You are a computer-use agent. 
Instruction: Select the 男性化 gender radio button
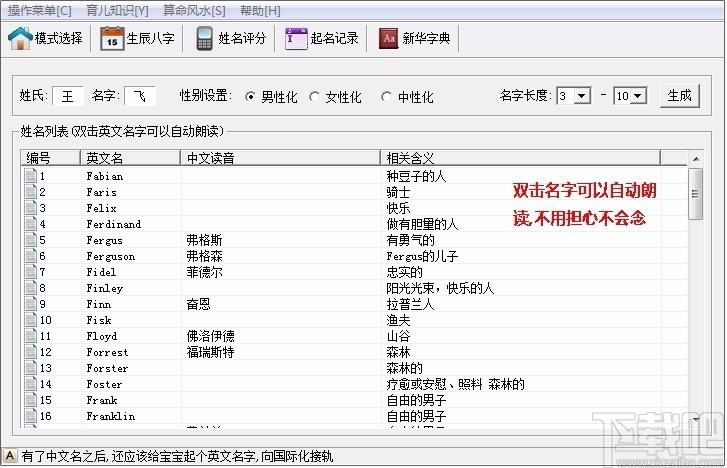click(250, 97)
